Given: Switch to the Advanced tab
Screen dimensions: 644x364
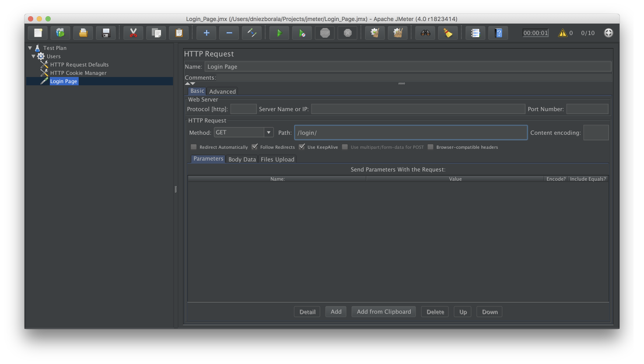Looking at the screenshot, I should click(222, 91).
